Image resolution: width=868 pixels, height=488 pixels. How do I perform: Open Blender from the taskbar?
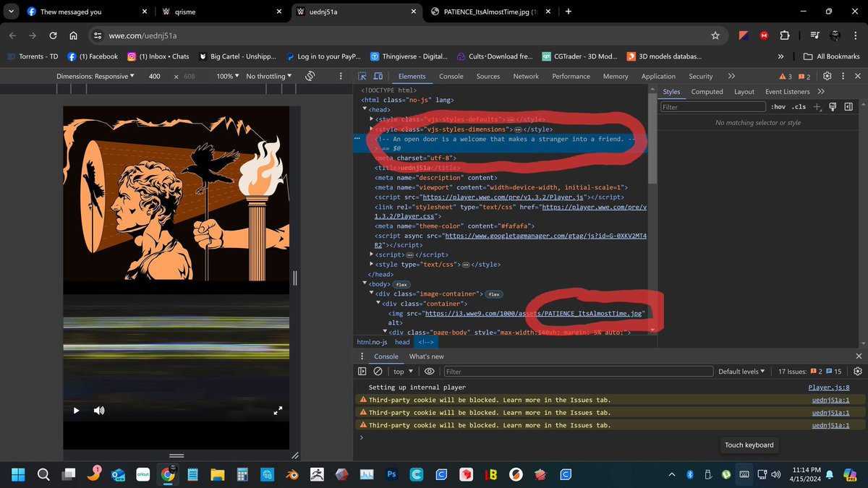pos(292,474)
